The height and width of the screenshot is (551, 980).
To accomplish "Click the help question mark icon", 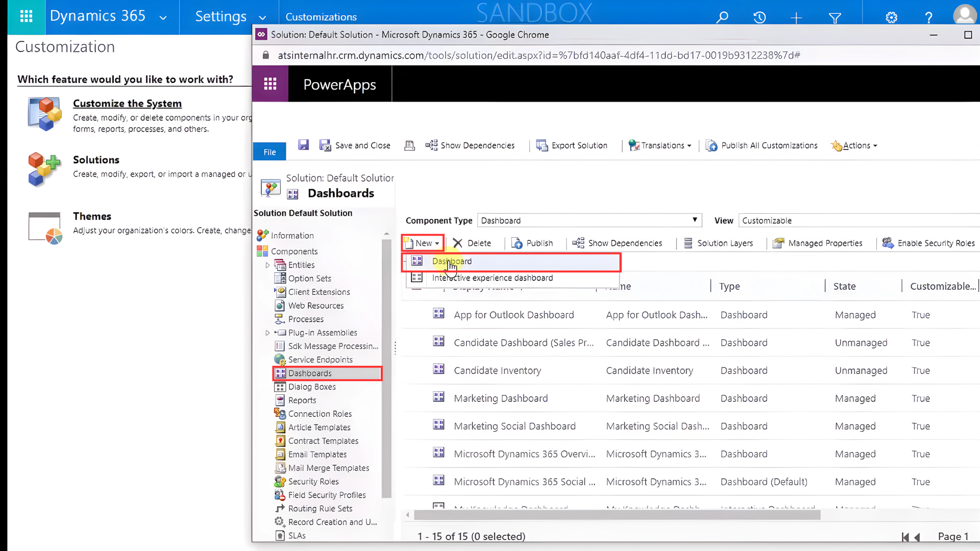I will click(x=928, y=18).
